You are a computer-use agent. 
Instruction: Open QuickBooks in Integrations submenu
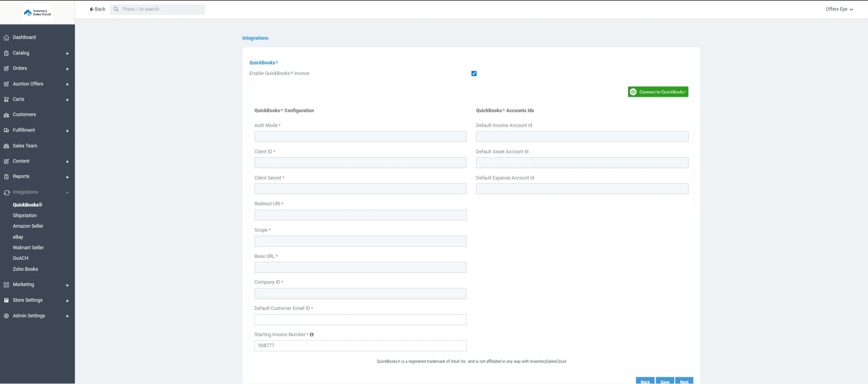27,205
